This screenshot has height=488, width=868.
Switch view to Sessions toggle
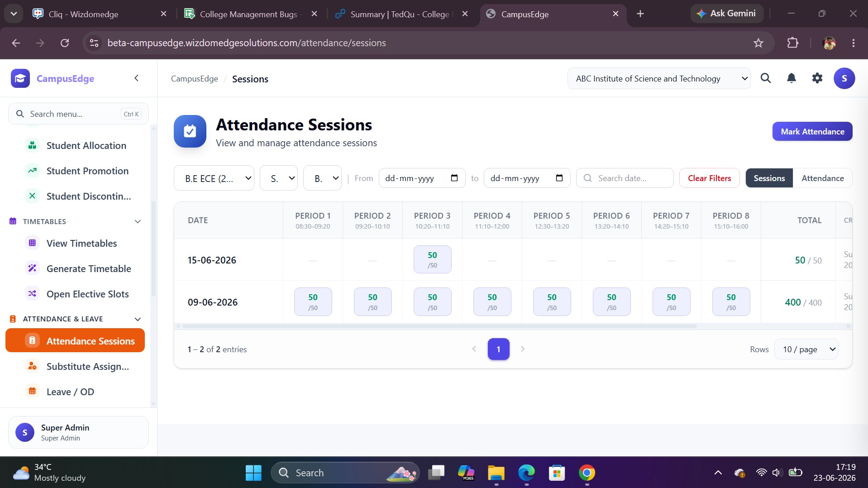[769, 178]
